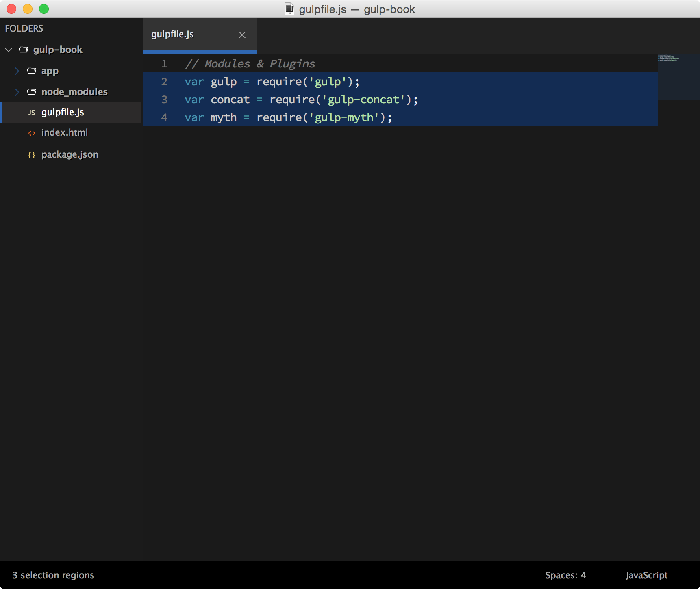Click the '3 selection regions' status text
Viewport: 700px width, 589px height.
53,575
